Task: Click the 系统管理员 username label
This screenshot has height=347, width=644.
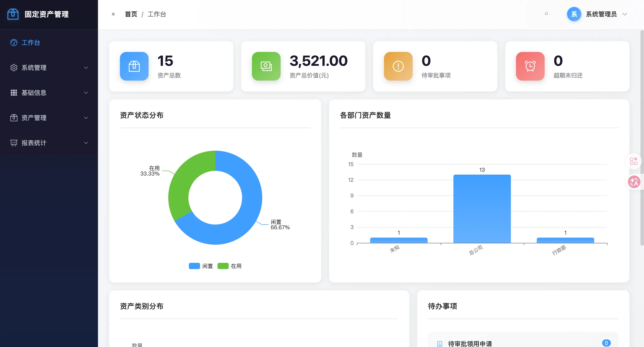Action: point(601,14)
